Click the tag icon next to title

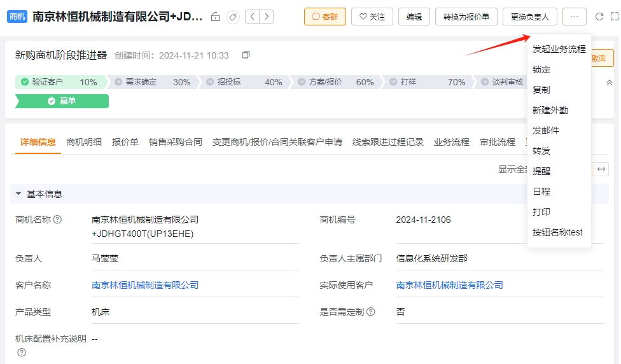click(x=233, y=17)
